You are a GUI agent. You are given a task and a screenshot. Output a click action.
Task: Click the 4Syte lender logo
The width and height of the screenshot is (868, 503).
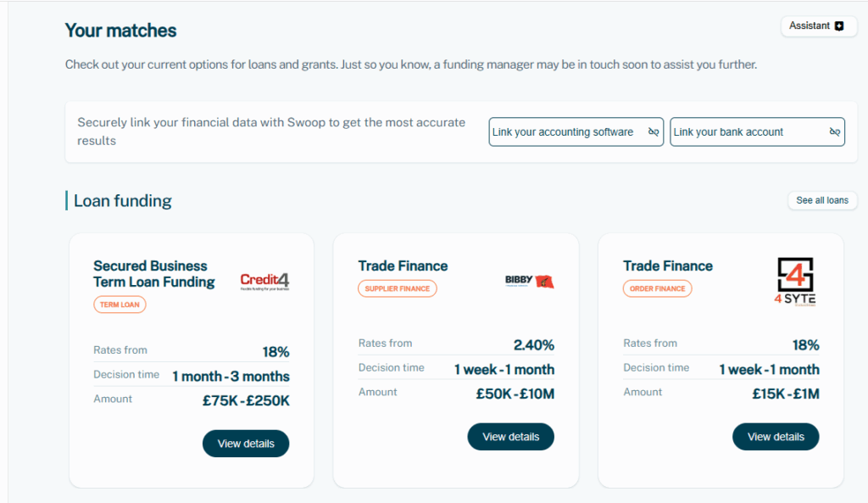pos(795,282)
